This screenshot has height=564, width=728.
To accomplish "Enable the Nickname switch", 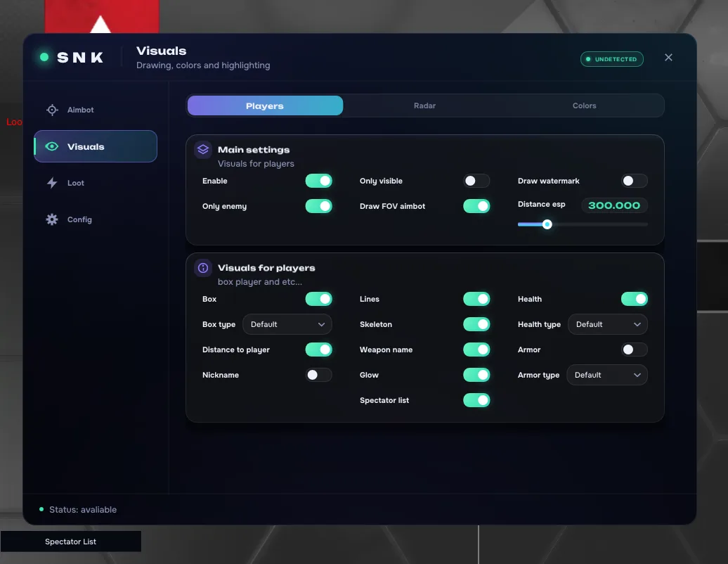I will (318, 374).
